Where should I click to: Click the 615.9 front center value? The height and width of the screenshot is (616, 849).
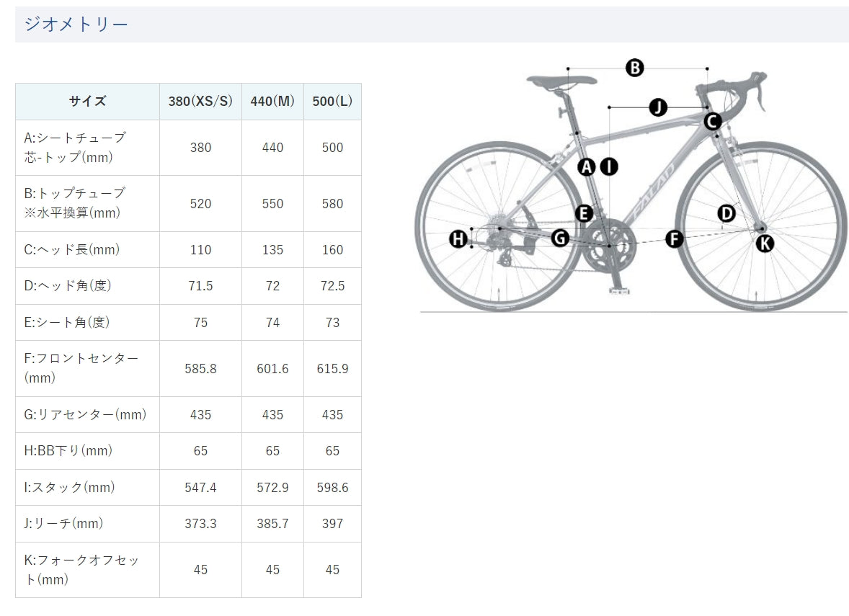(332, 369)
